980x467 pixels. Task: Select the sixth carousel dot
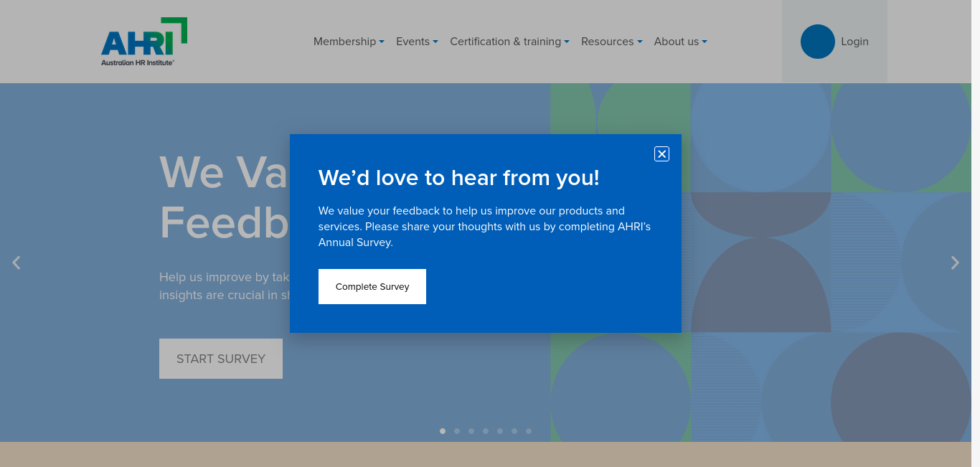tap(514, 431)
